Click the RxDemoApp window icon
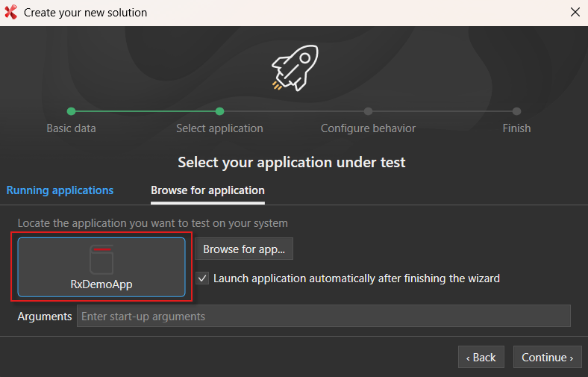 (x=101, y=260)
